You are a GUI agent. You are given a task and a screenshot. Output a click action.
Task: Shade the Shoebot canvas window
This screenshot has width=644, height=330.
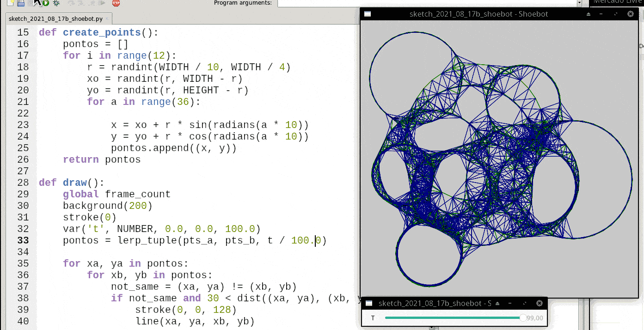tap(589, 14)
